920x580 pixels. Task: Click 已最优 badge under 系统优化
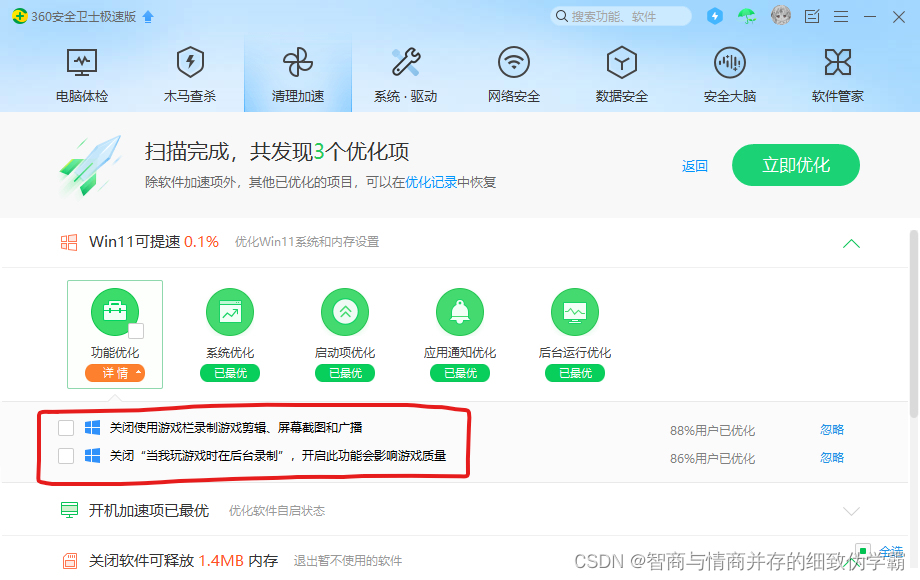pos(230,373)
